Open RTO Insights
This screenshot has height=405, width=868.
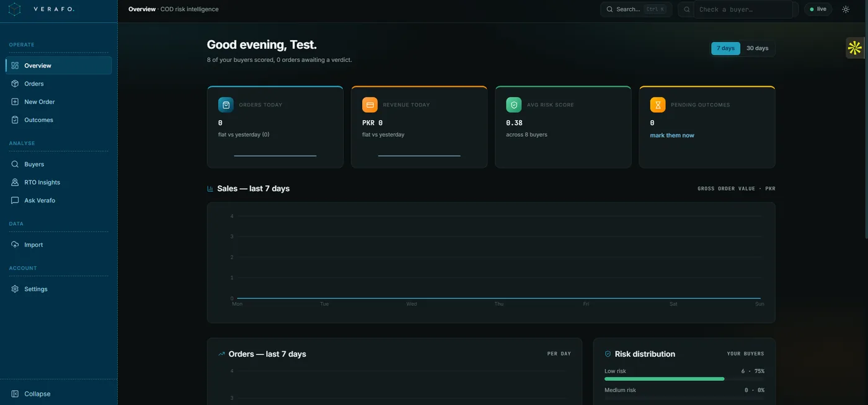point(59,182)
